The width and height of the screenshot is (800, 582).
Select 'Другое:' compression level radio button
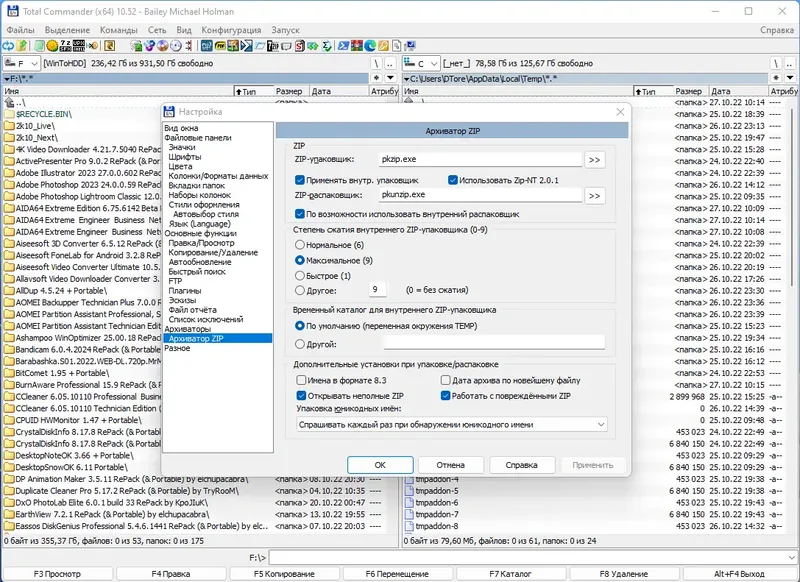tap(300, 290)
